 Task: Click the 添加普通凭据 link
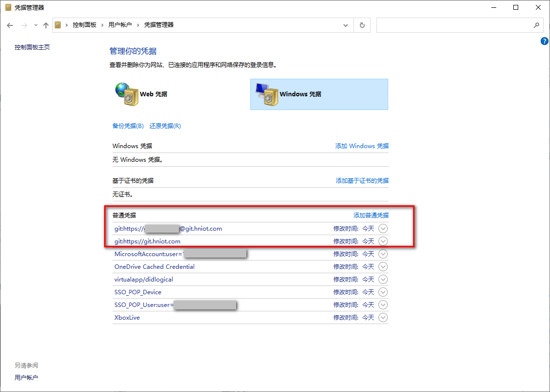tap(371, 215)
